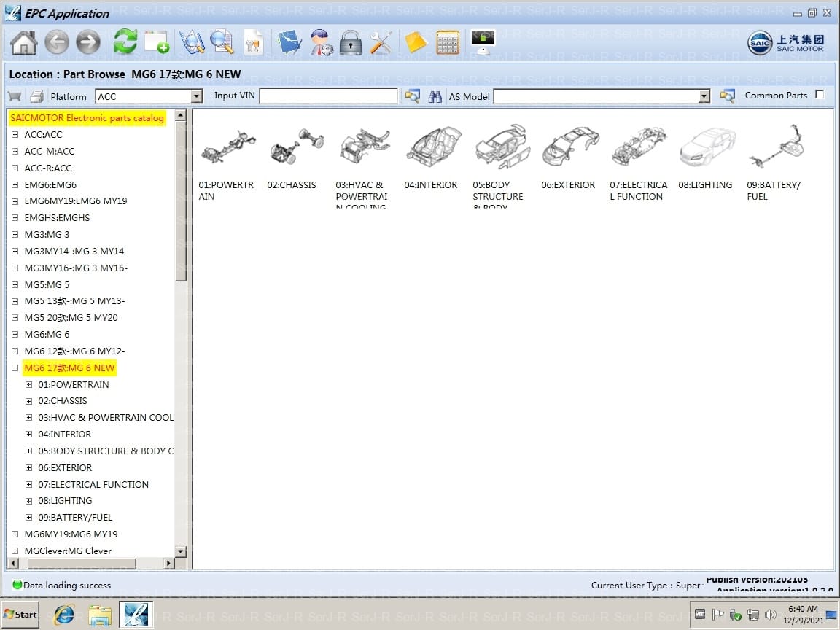840x630 pixels.
Task: Expand the ACC:ACC tree node
Action: point(15,134)
